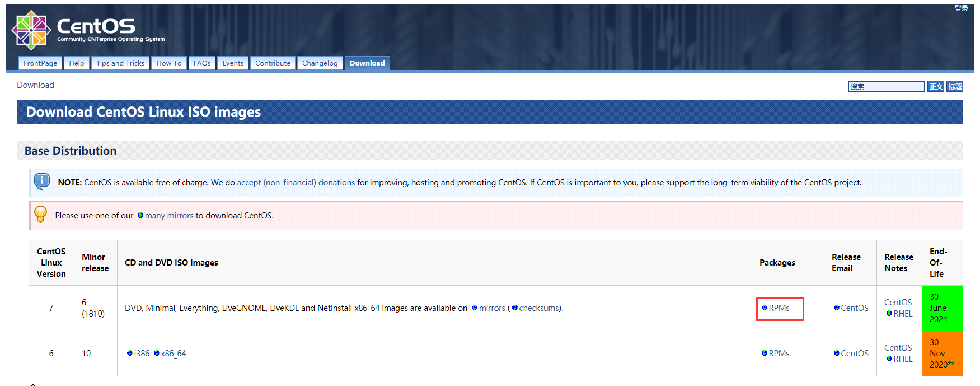Click the orange 30 Nov 2020** cell
This screenshot has height=386, width=980.
[943, 354]
